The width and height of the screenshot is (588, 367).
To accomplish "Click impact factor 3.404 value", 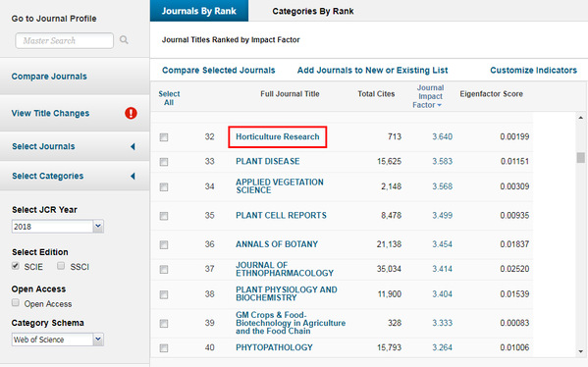I will pyautogui.click(x=442, y=294).
